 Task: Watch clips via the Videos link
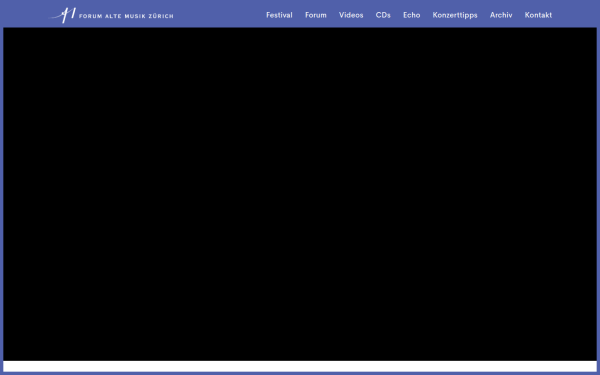click(351, 15)
